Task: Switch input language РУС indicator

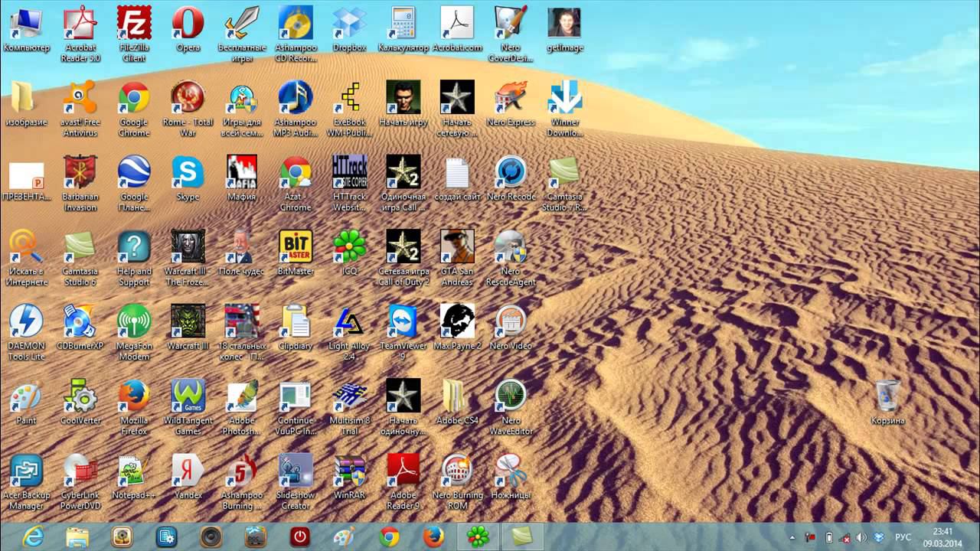Action: 903,537
